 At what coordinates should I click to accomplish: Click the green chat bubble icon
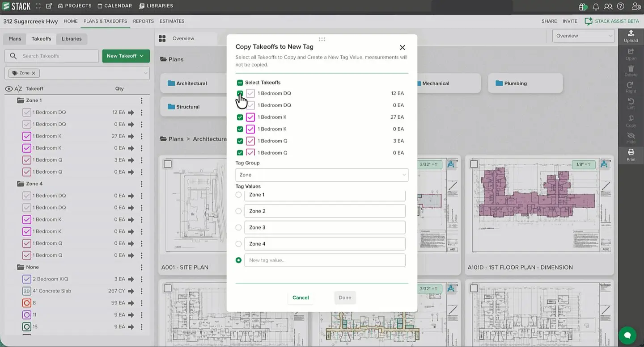[627, 335]
